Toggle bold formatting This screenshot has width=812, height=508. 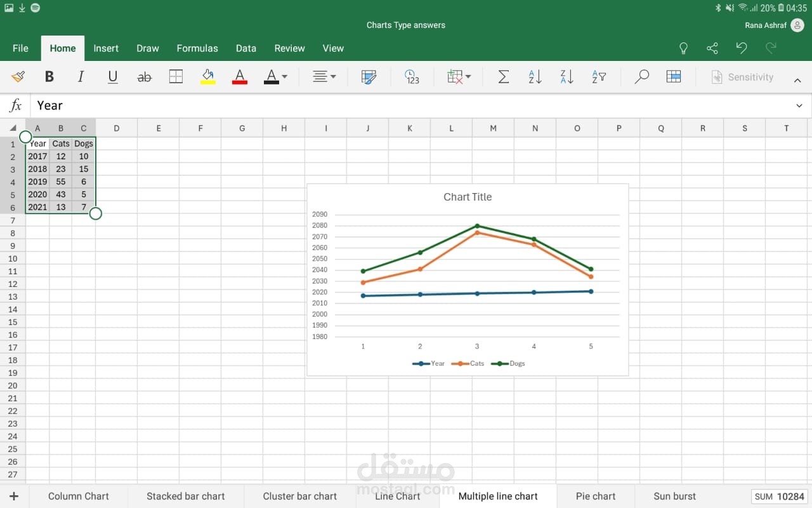pyautogui.click(x=49, y=77)
